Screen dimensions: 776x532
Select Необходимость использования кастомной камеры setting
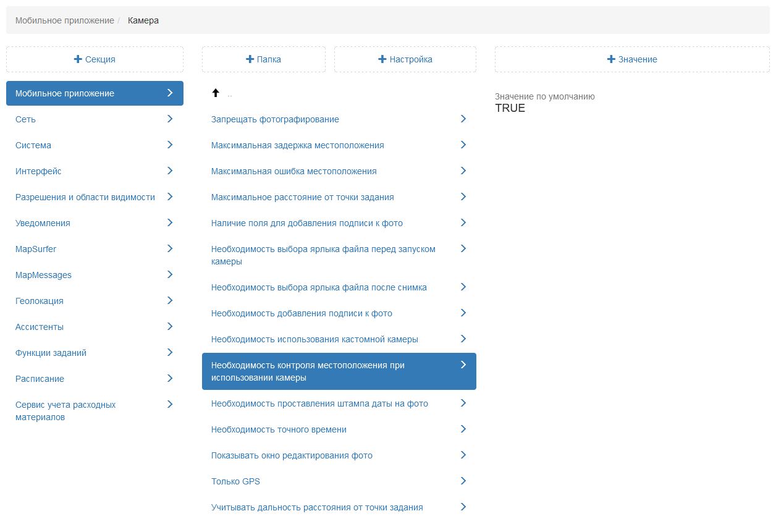[339, 339]
